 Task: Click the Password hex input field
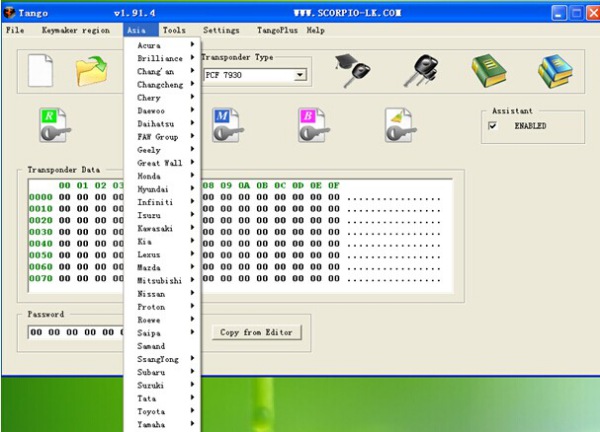(76, 332)
